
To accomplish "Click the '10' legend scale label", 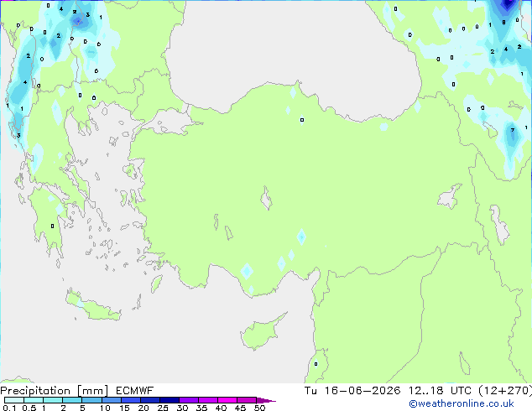I will tap(105, 408).
